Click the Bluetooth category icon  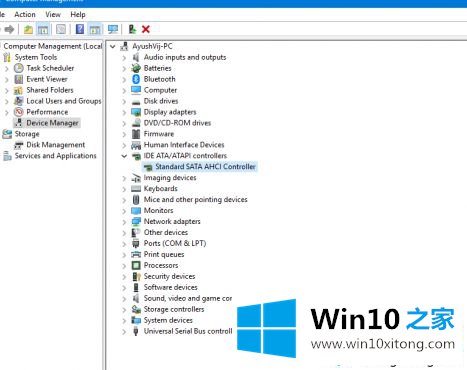point(136,79)
